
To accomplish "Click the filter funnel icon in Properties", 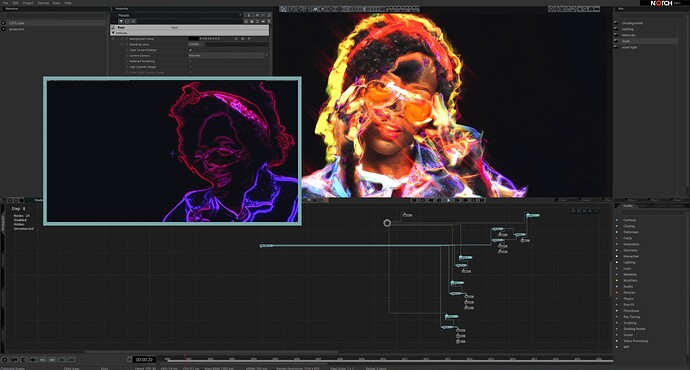I will coord(121,21).
